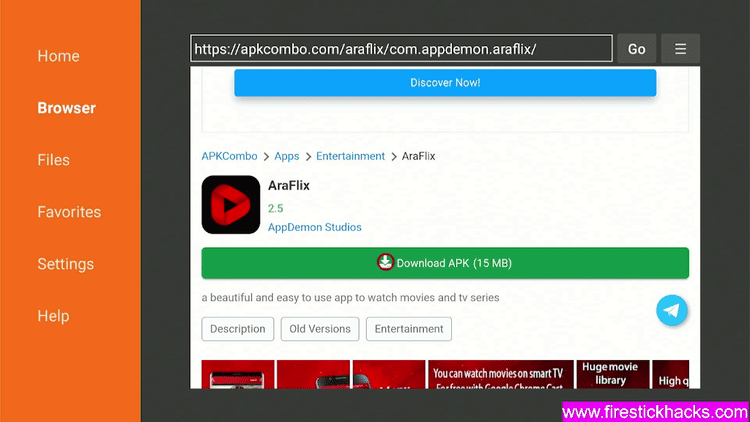Follow the Apps breadcrumb link
The image size is (750, 422).
click(x=287, y=156)
